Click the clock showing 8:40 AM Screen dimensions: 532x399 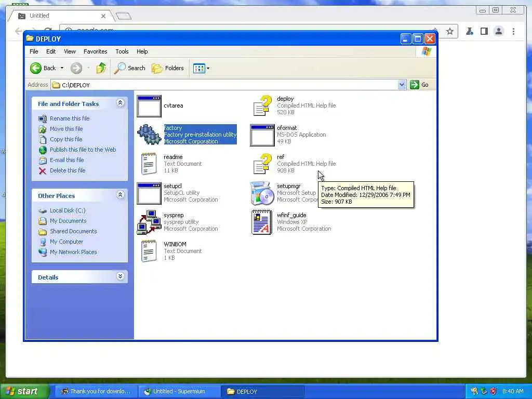[513, 392]
